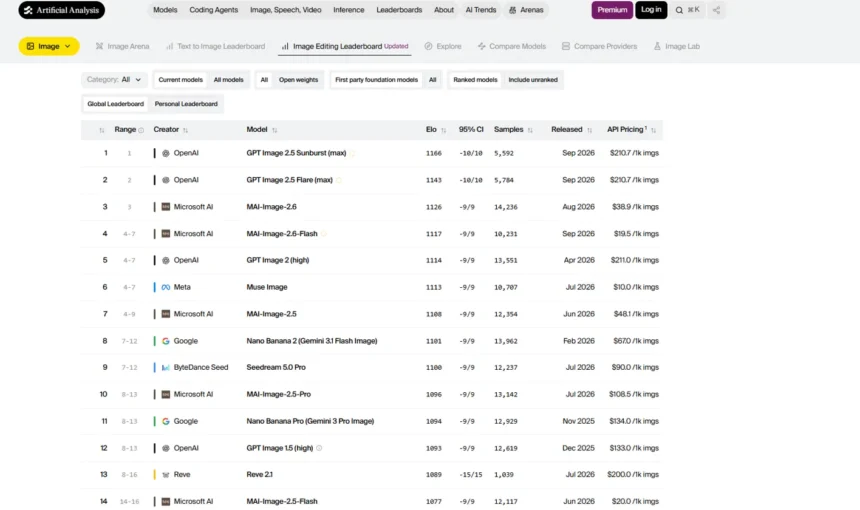Click price $10.0 /1k imgs
The height and width of the screenshot is (510, 860).
coord(636,287)
